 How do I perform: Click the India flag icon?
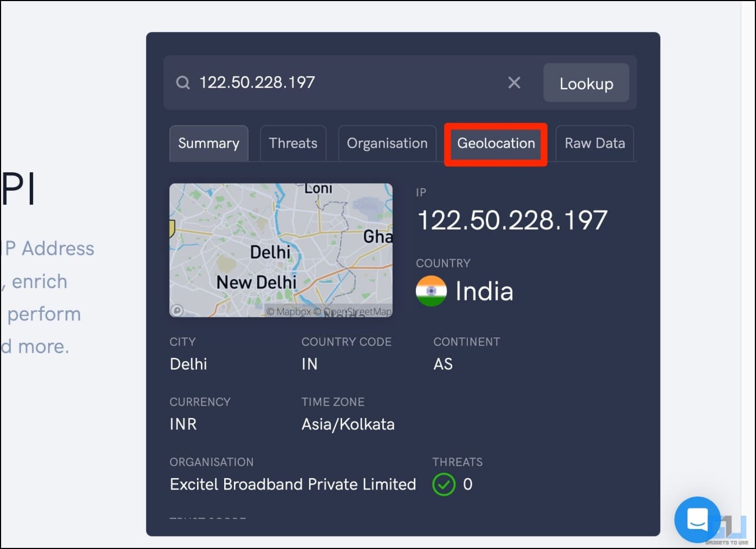pyautogui.click(x=431, y=291)
